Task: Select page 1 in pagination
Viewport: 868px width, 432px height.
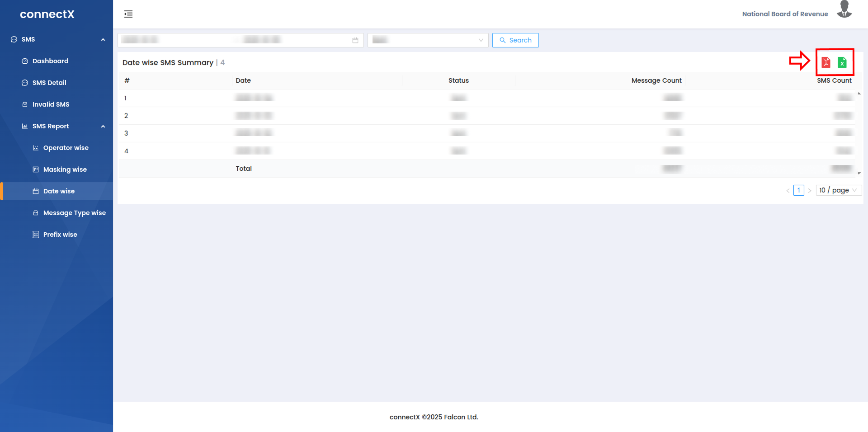Action: (x=799, y=190)
